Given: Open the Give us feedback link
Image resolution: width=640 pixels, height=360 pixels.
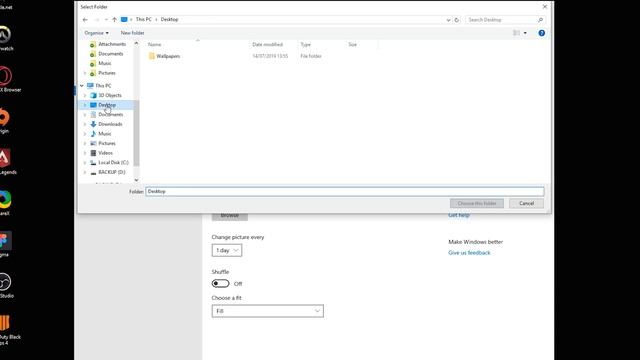Looking at the screenshot, I should coord(469,253).
